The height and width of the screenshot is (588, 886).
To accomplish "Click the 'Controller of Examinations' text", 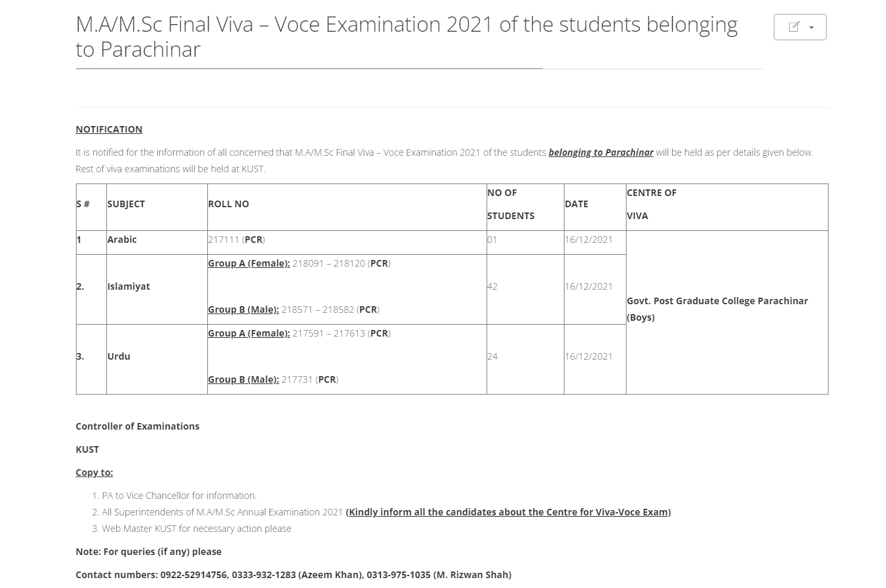I will tap(137, 426).
